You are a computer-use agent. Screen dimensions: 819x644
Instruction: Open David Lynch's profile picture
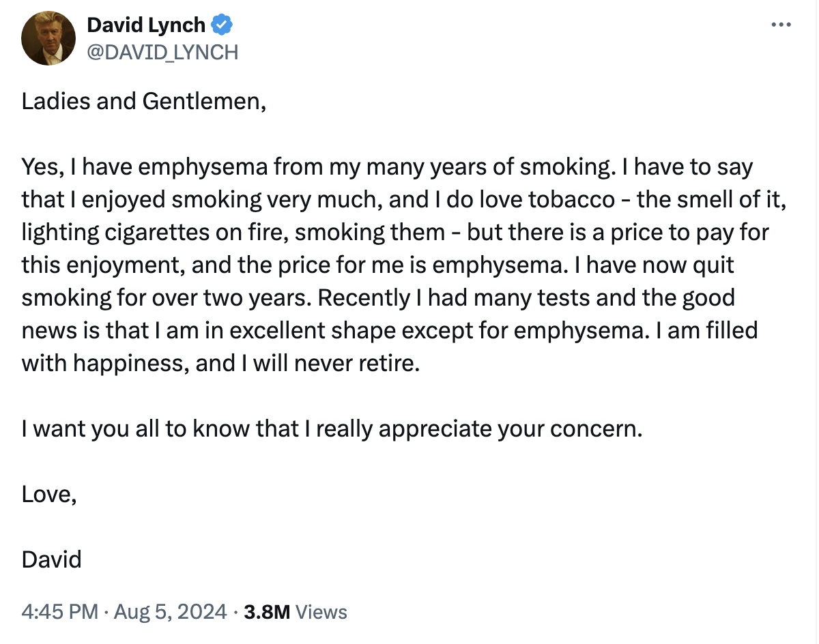coord(48,39)
